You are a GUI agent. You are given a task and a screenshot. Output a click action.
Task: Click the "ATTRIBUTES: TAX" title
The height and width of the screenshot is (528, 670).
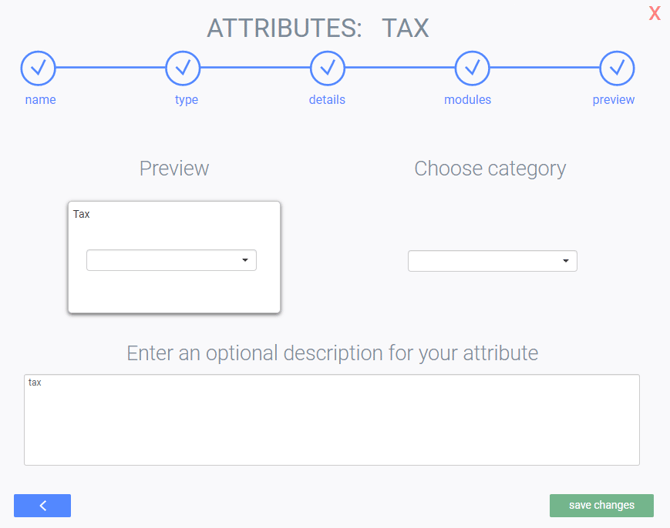point(318,29)
